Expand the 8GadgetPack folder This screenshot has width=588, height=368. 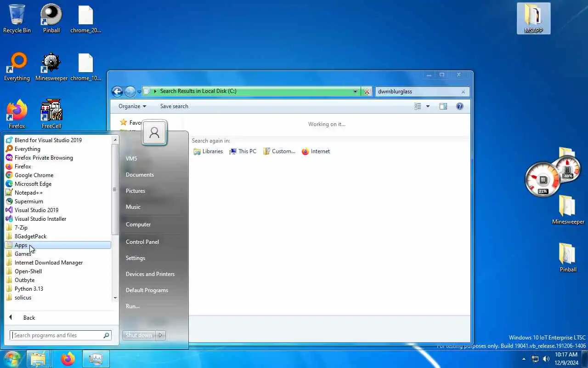pos(58,236)
